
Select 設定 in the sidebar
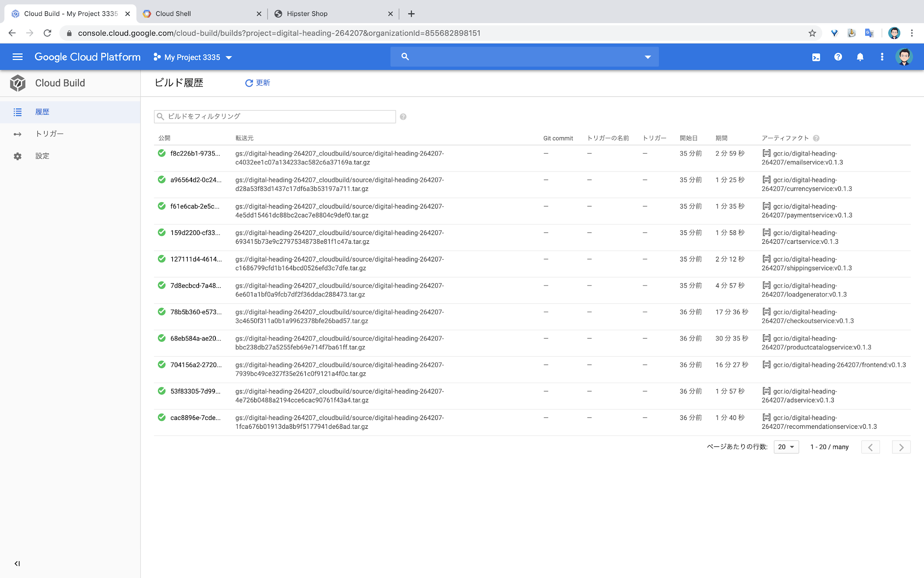pos(70,156)
